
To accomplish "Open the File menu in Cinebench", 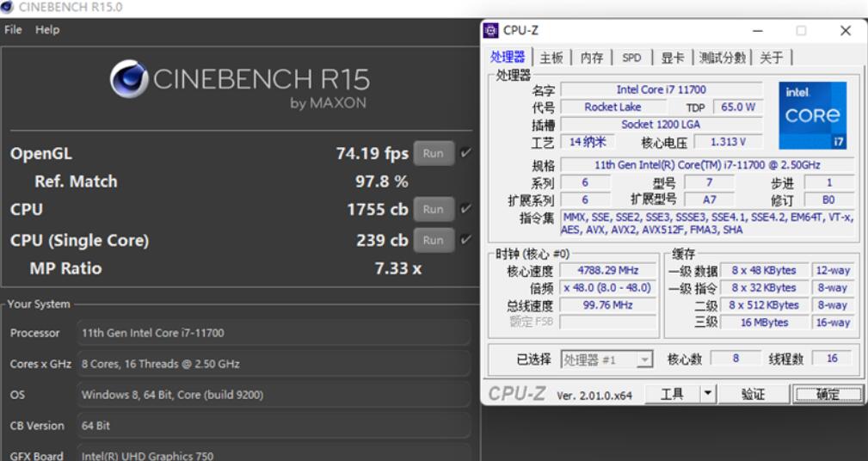I will click(x=13, y=29).
